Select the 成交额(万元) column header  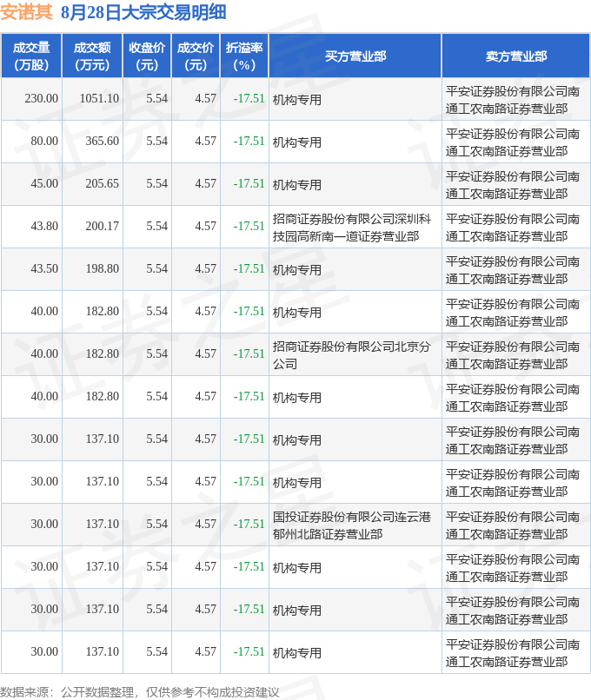click(x=92, y=56)
